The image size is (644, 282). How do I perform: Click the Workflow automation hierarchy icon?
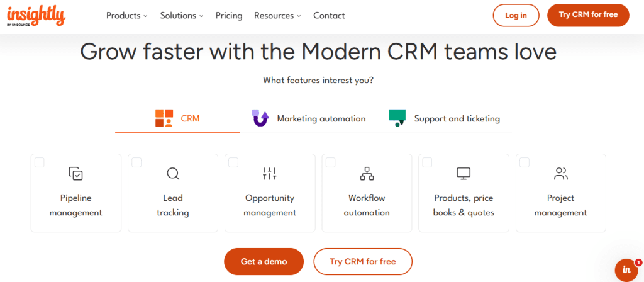[x=367, y=174]
